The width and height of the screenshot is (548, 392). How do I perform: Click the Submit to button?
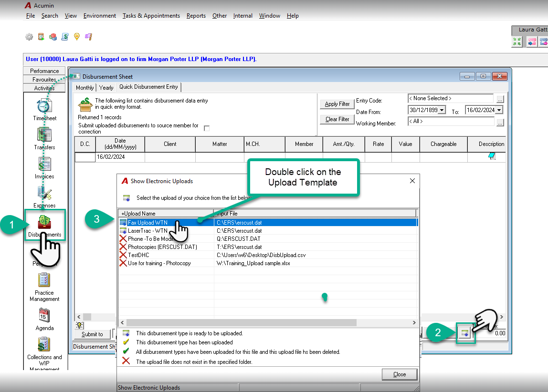pos(92,334)
